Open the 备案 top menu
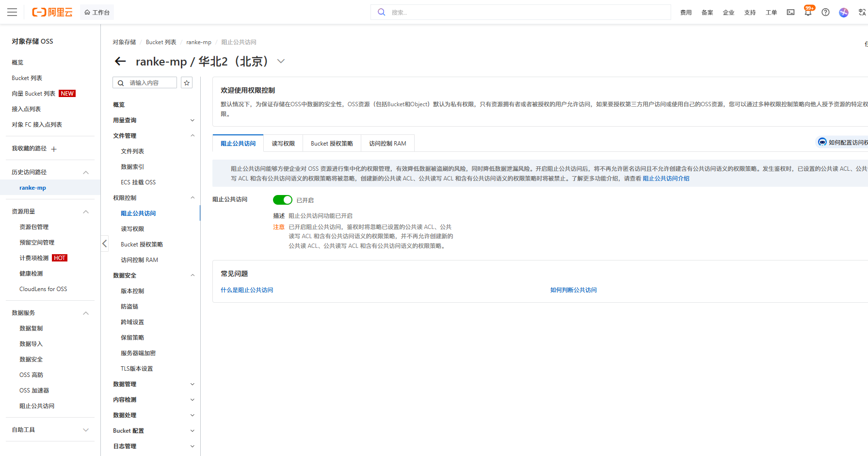 tap(707, 13)
